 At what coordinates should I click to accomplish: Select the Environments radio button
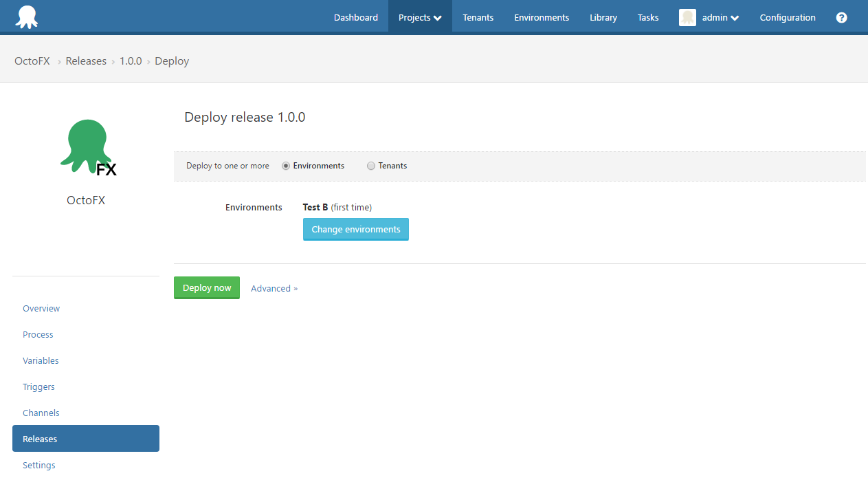(285, 166)
